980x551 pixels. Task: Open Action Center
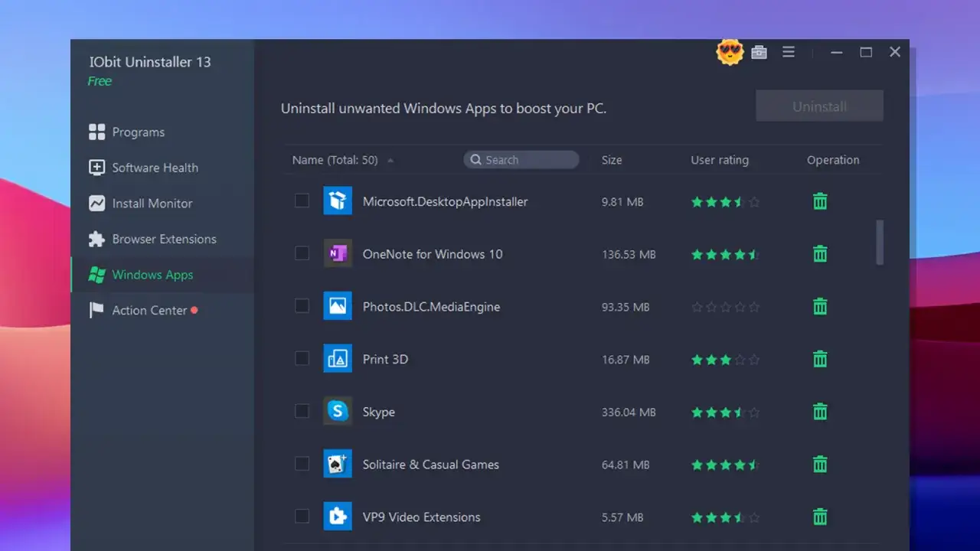tap(162, 310)
